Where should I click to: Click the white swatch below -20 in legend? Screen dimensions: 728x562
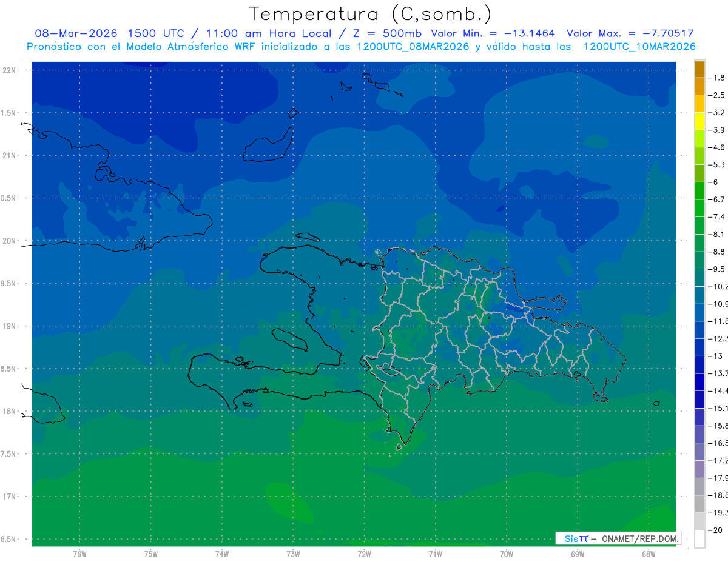(x=699, y=539)
